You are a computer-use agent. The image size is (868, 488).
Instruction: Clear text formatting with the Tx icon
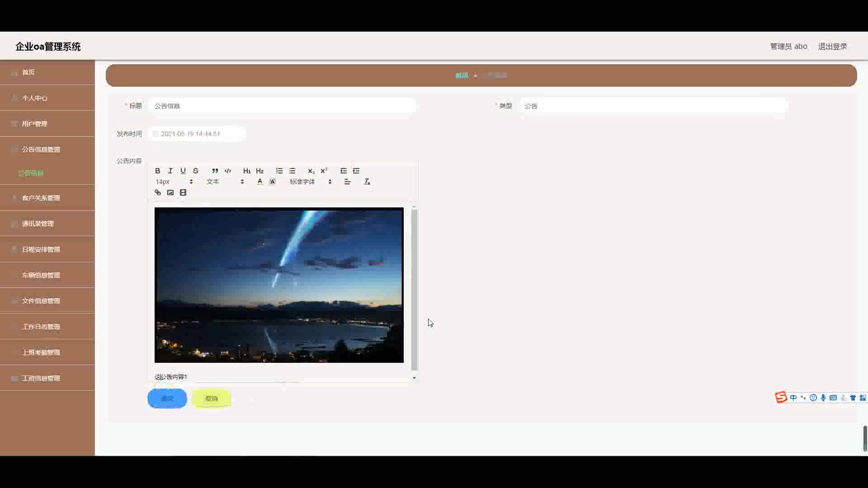[367, 182]
